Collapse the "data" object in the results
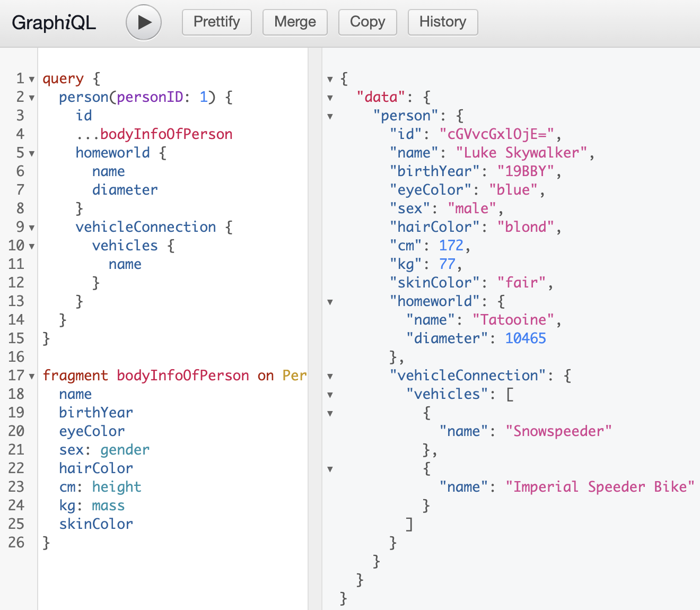This screenshot has width=700, height=610. 330,98
